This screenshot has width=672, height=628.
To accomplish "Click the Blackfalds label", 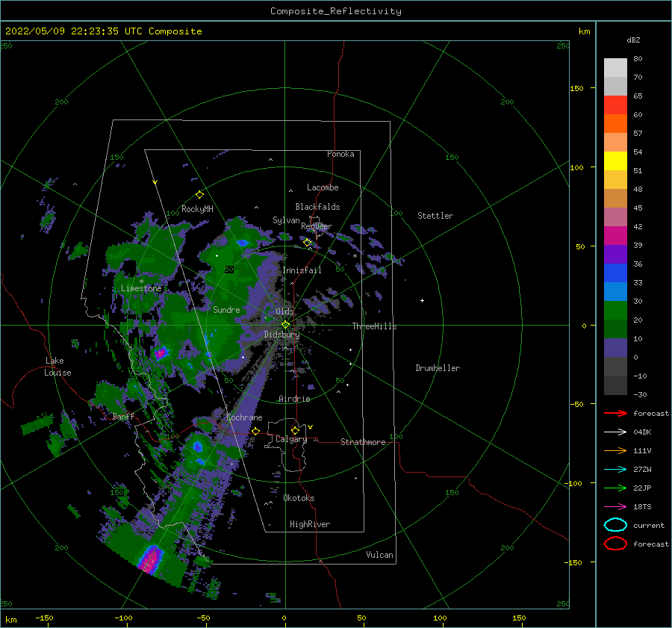I will point(317,207).
